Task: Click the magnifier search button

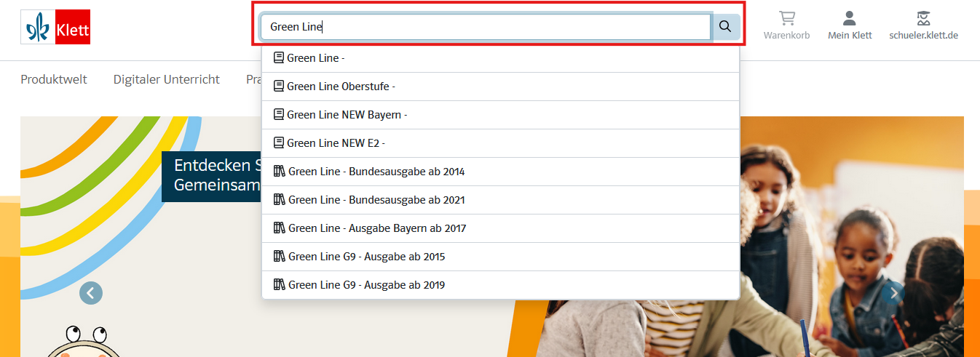Action: (x=725, y=27)
